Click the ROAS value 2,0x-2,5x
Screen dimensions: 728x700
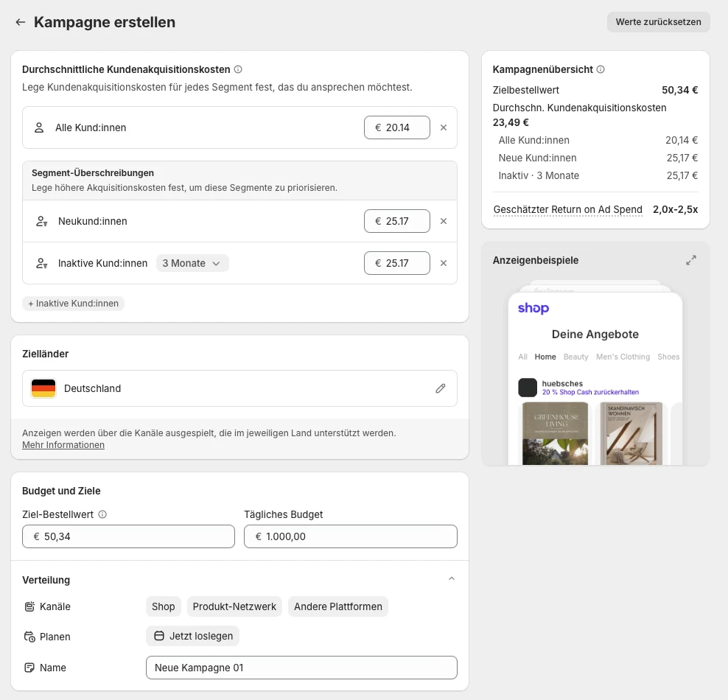(675, 209)
